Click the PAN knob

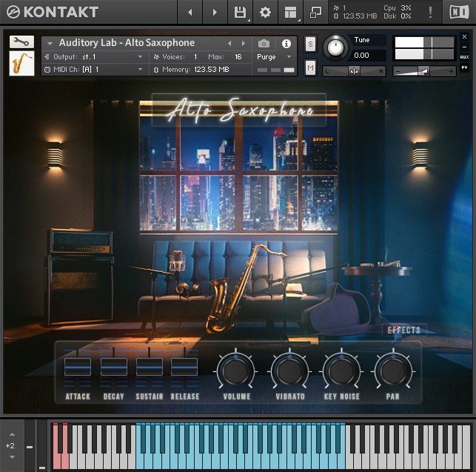(393, 371)
